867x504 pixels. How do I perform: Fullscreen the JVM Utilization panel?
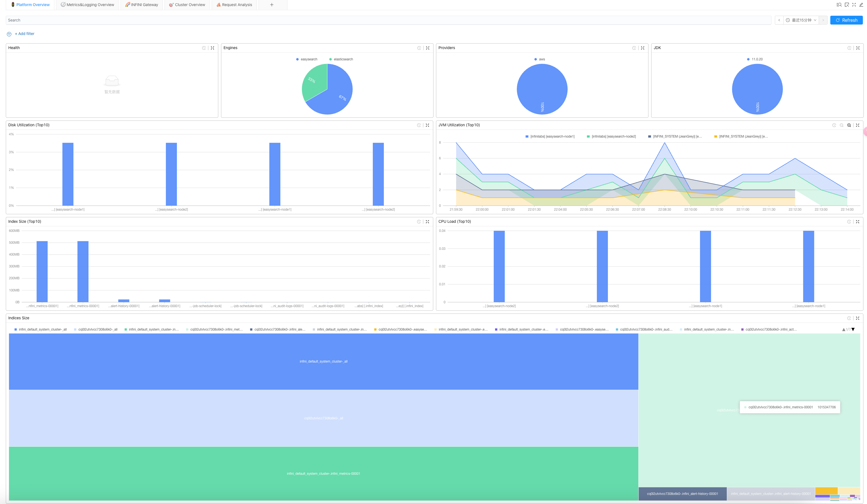click(857, 125)
